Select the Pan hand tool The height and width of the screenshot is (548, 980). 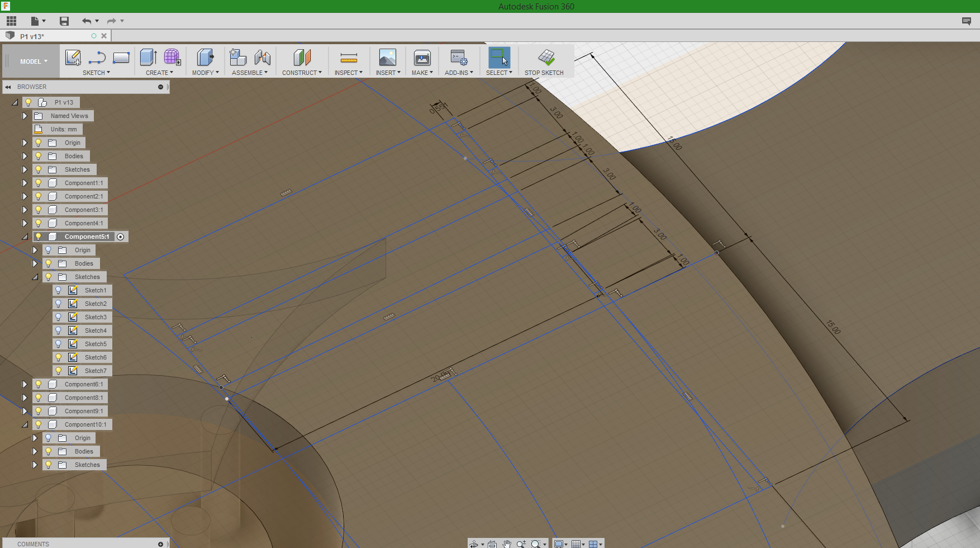click(x=507, y=544)
